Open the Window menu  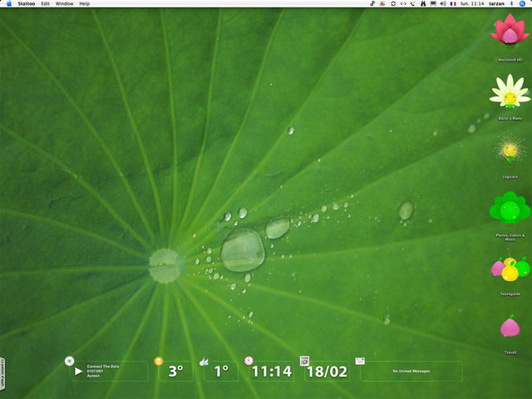(x=64, y=4)
